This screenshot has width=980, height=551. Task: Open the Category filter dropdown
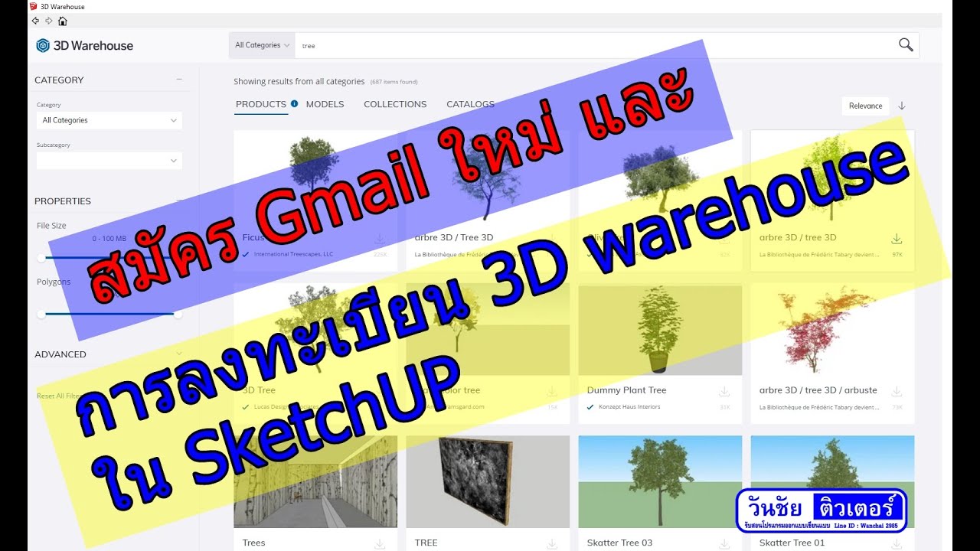click(x=109, y=120)
